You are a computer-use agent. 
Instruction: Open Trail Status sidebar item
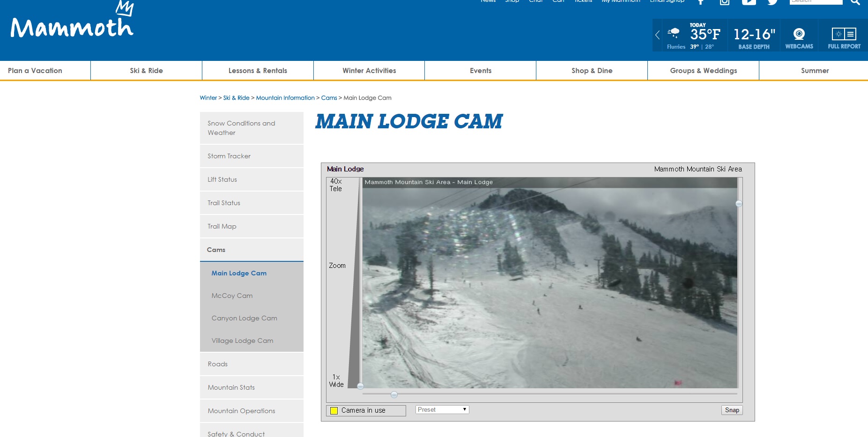pyautogui.click(x=252, y=203)
